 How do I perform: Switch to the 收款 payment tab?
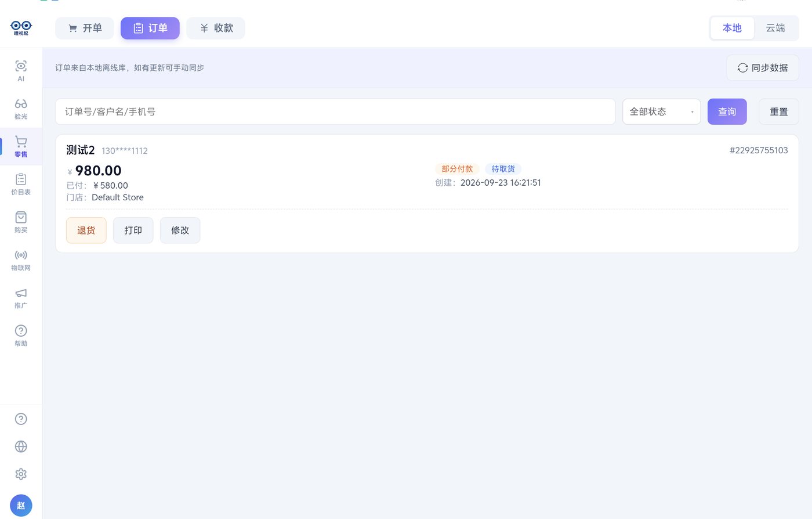(216, 28)
